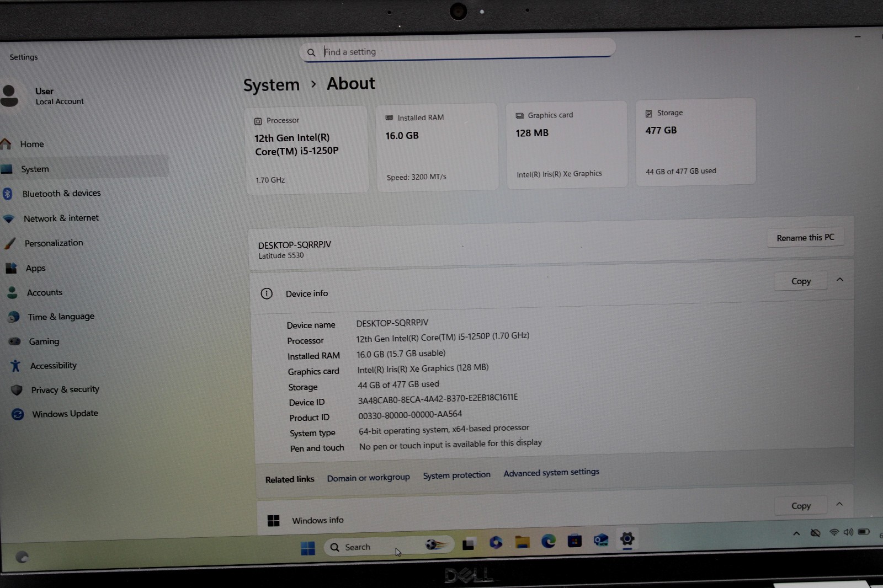Click the Gaming controller sidebar icon
This screenshot has height=588, width=883.
tap(14, 341)
